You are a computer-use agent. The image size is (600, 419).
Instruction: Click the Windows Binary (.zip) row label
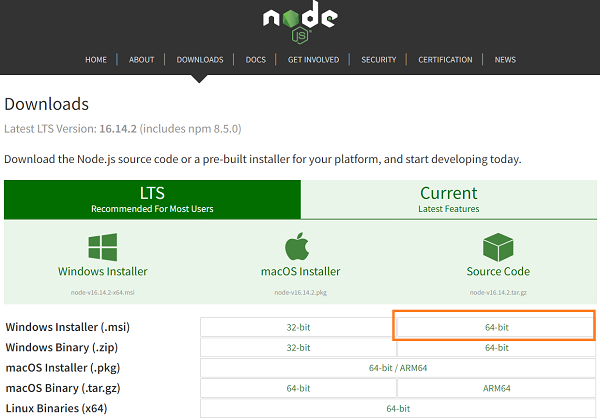click(x=62, y=347)
